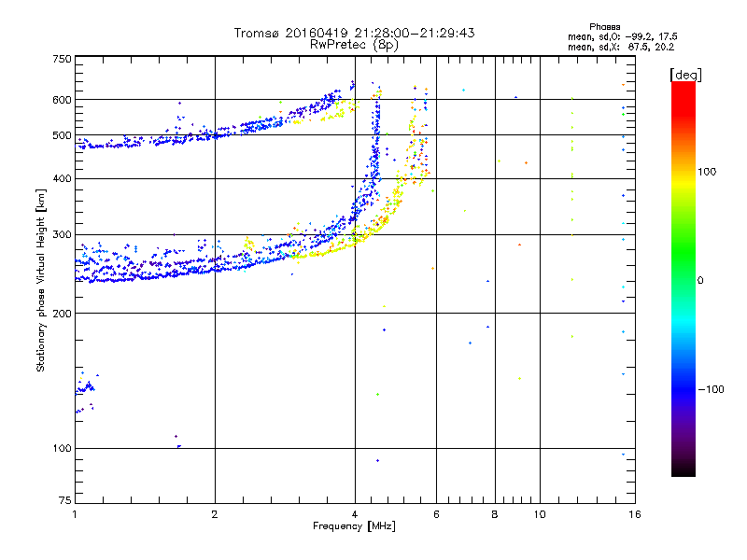The height and width of the screenshot is (560, 747).
Task: Click x-axis tick label '4'
Action: (x=355, y=514)
